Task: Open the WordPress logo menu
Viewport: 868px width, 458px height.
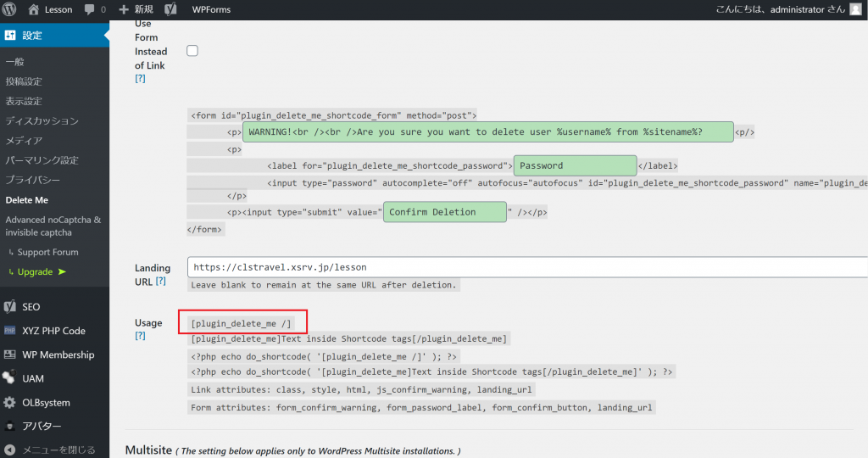Action: (x=9, y=9)
